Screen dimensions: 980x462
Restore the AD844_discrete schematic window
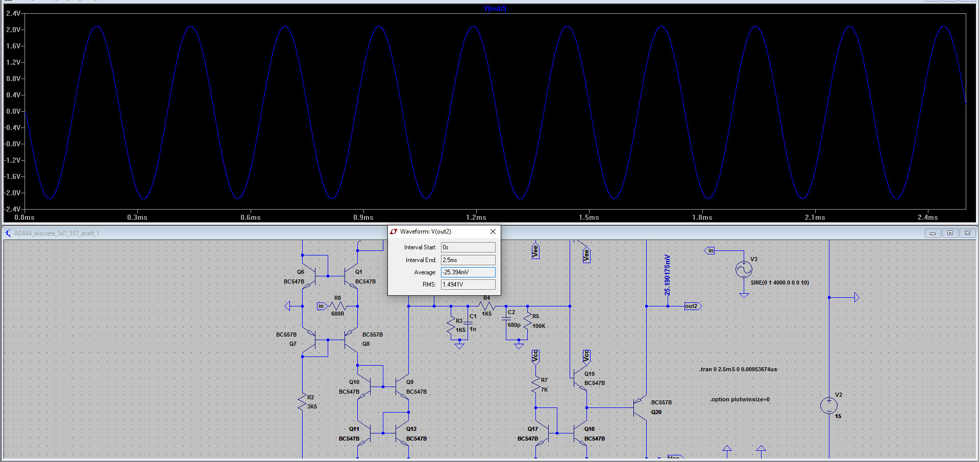[950, 233]
